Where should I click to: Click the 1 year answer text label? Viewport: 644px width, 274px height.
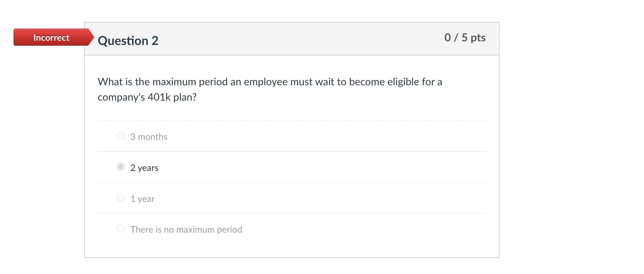[x=142, y=199]
